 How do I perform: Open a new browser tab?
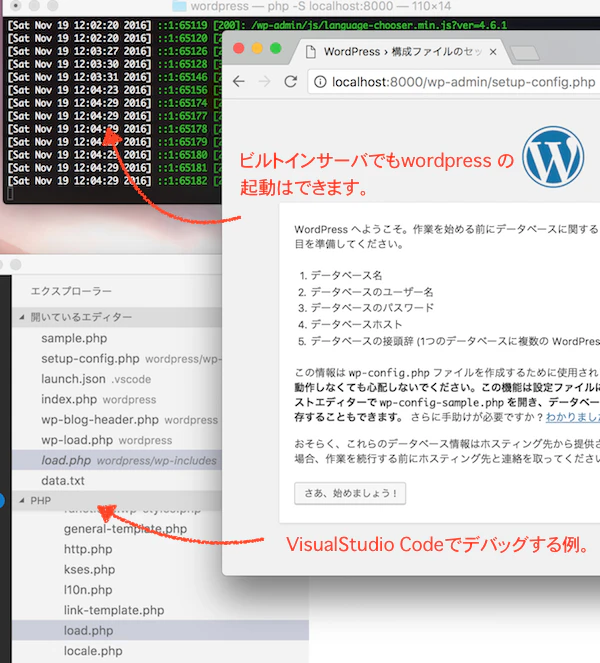524,53
